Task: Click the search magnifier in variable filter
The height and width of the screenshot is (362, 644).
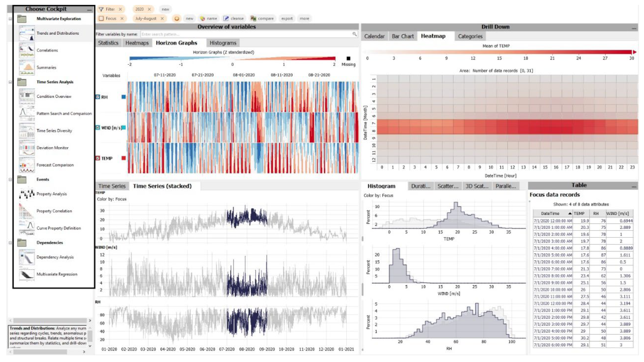Action: point(354,34)
